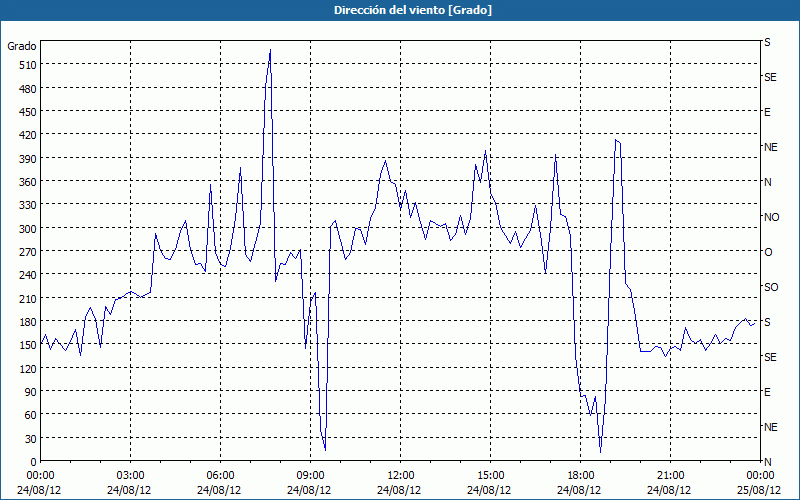Click the 210 degree axis label
The width and height of the screenshot is (800, 500).
click(28, 298)
